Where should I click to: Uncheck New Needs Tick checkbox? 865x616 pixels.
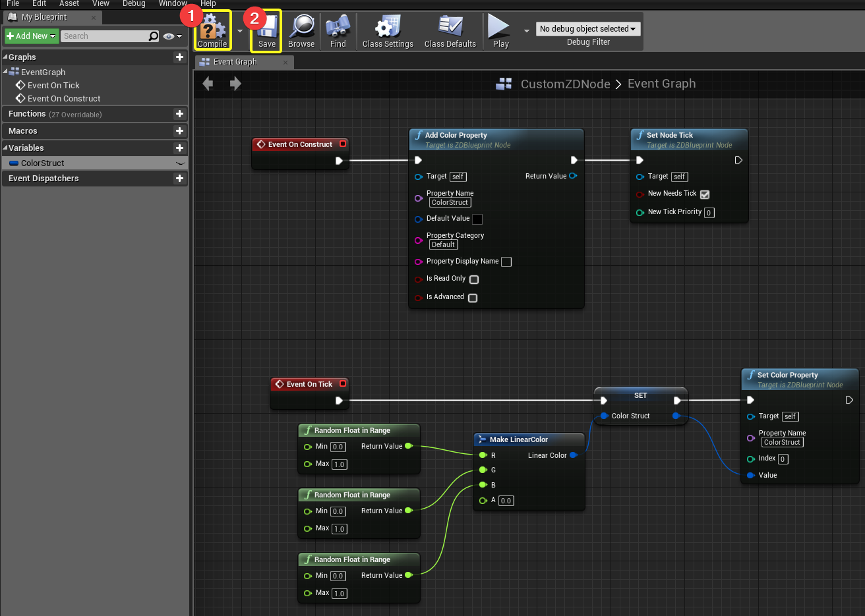click(x=705, y=194)
